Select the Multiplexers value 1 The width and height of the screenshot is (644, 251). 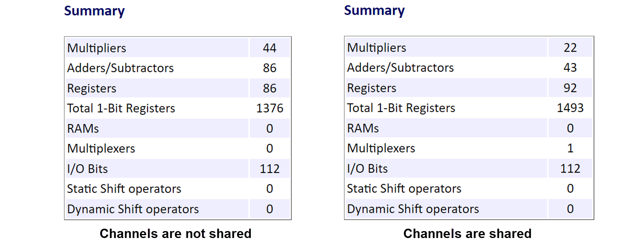pyautogui.click(x=570, y=148)
